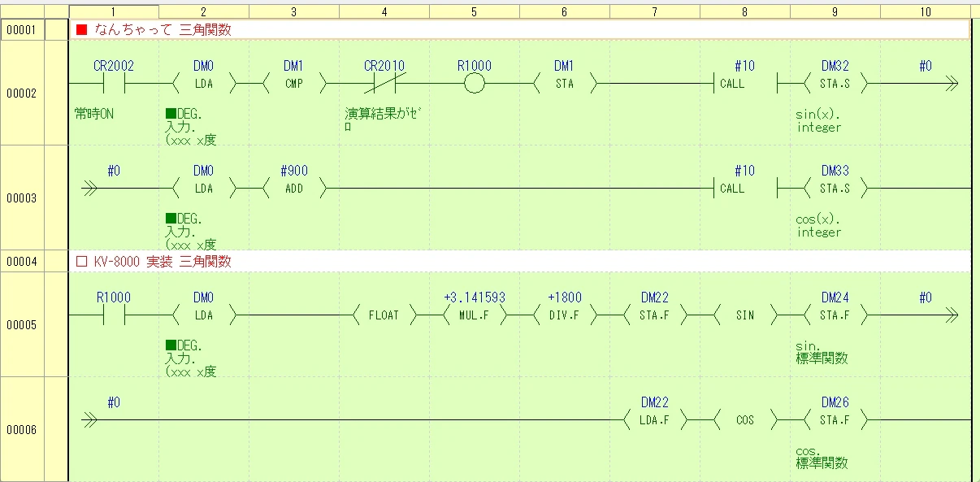Click column header 1
980x482 pixels.
(114, 11)
